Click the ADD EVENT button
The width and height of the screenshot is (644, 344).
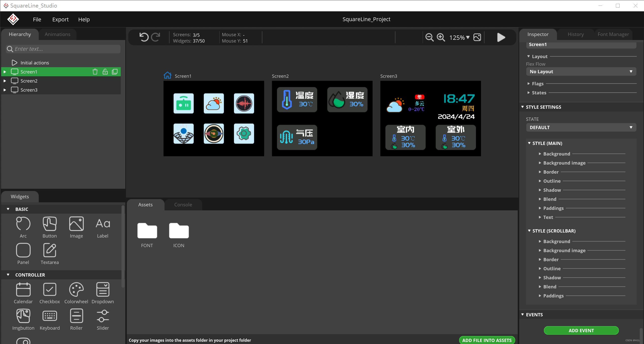581,330
